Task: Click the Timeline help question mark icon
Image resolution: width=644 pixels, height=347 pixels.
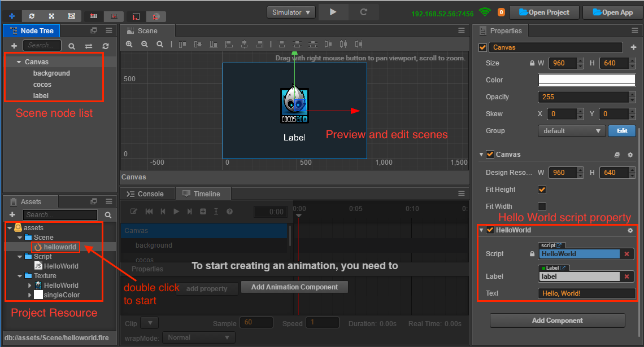Action: (x=229, y=212)
